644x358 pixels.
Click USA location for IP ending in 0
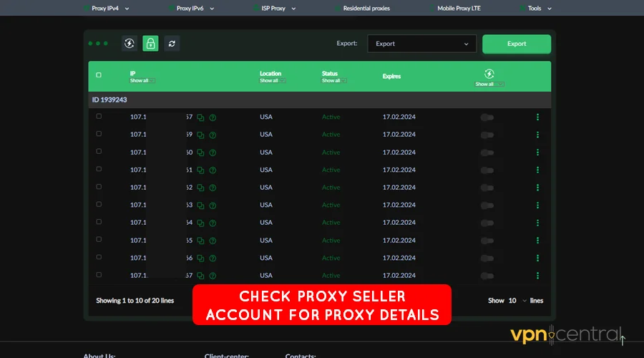point(266,152)
